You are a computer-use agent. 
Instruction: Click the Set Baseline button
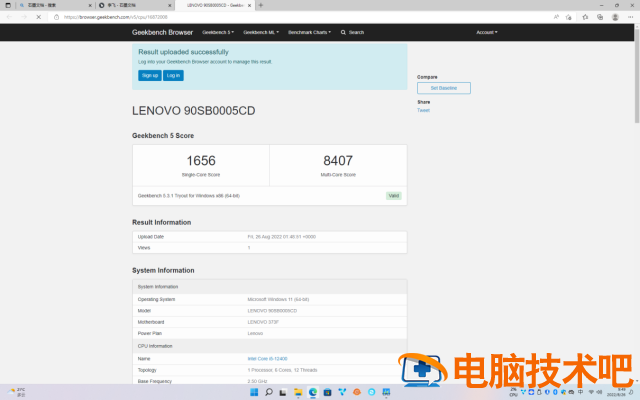pyautogui.click(x=444, y=88)
